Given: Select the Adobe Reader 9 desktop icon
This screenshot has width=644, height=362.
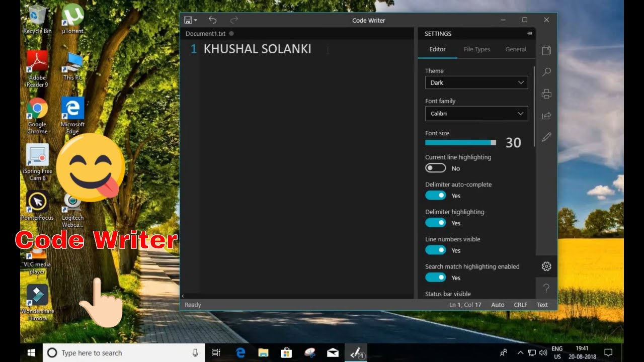Looking at the screenshot, I should 37,69.
